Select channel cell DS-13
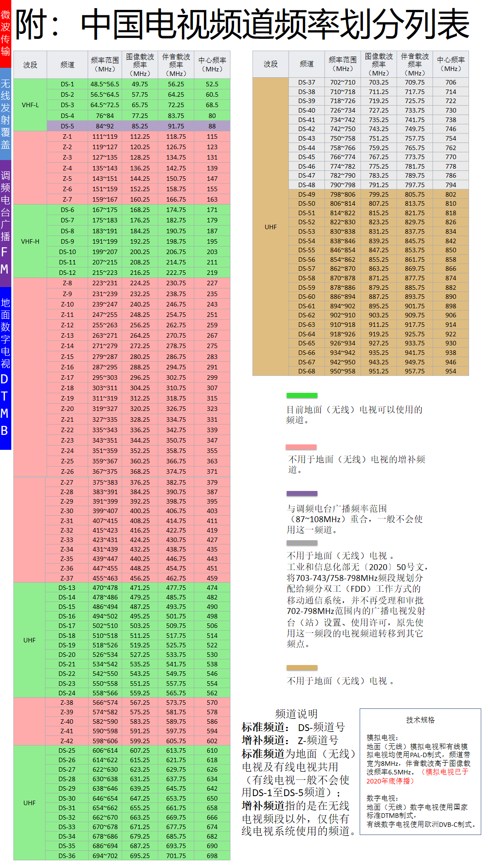The width and height of the screenshot is (488, 868). coord(67,588)
